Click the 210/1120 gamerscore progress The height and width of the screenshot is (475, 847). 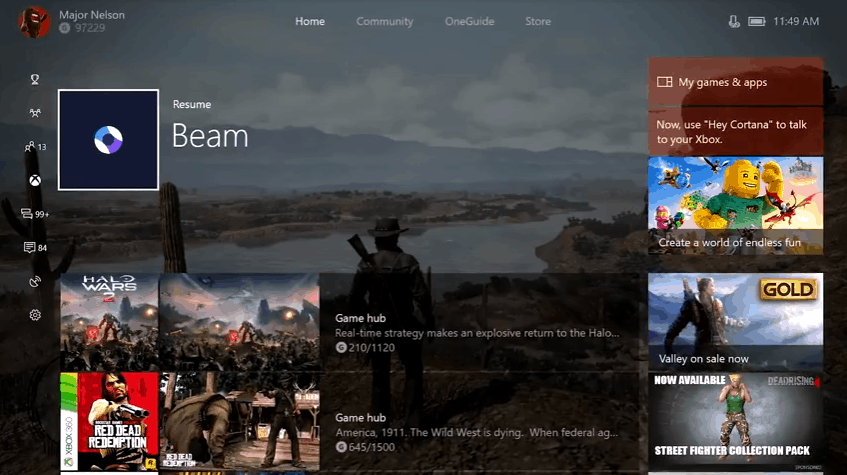365,348
